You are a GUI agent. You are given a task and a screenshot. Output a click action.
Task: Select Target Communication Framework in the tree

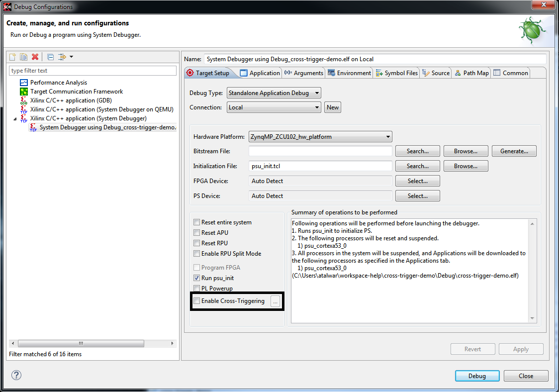76,92
